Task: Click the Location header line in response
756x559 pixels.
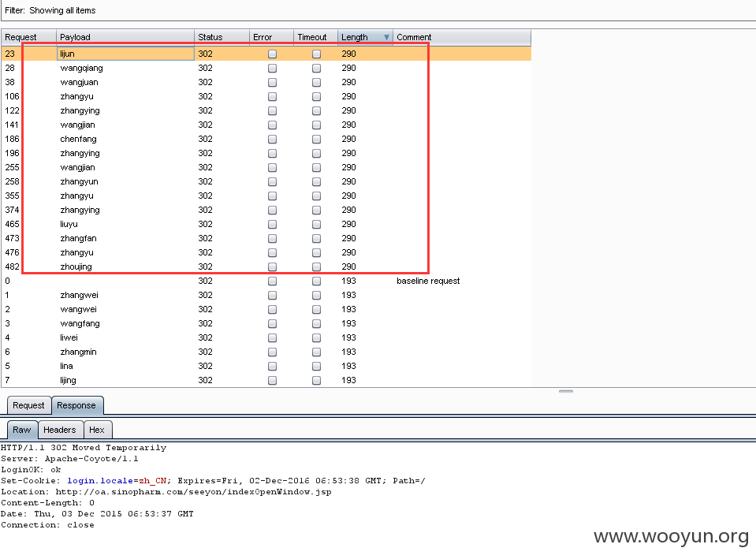Action: (x=166, y=492)
